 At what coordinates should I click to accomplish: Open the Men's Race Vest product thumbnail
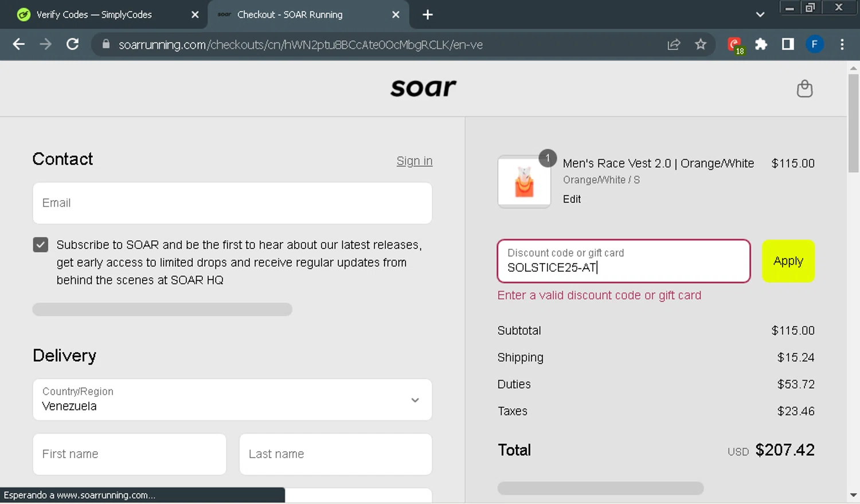coord(524,182)
